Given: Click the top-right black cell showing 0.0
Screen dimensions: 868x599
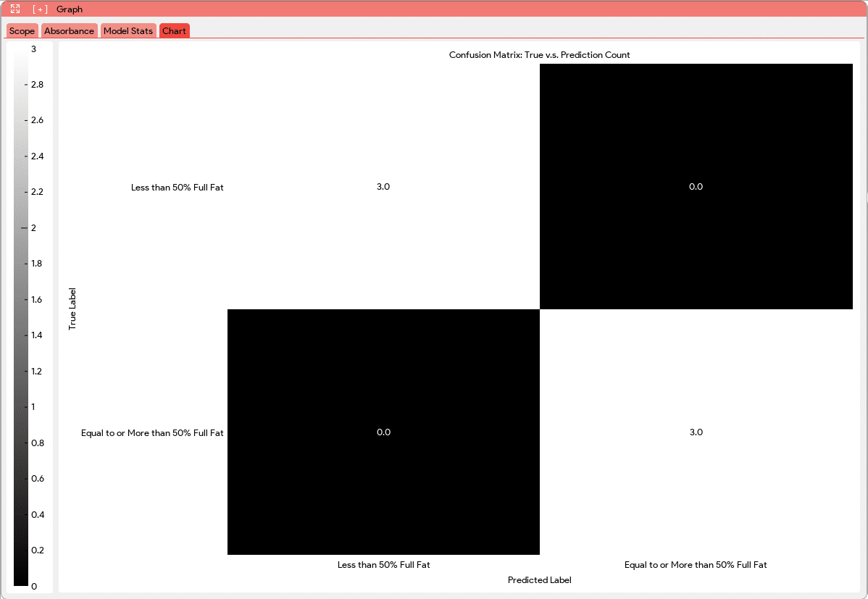Looking at the screenshot, I should click(696, 186).
